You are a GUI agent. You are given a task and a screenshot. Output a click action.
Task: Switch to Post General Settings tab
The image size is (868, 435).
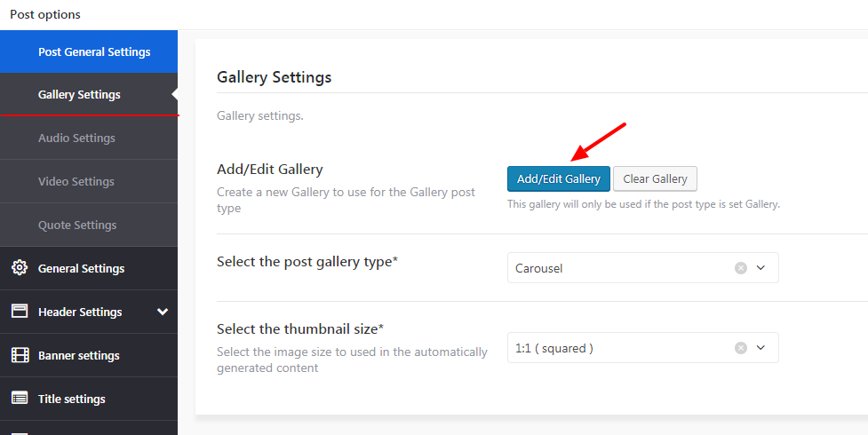click(x=94, y=51)
